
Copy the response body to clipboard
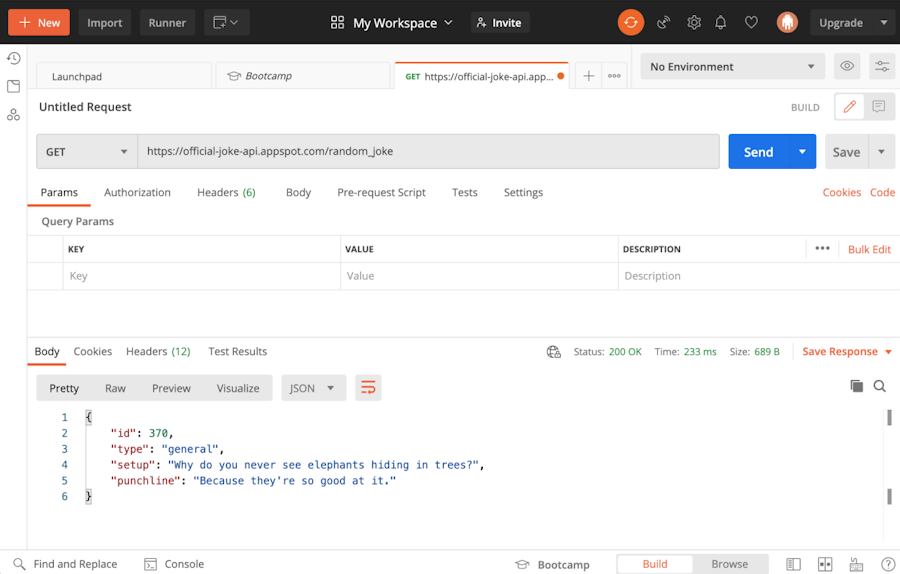point(856,386)
